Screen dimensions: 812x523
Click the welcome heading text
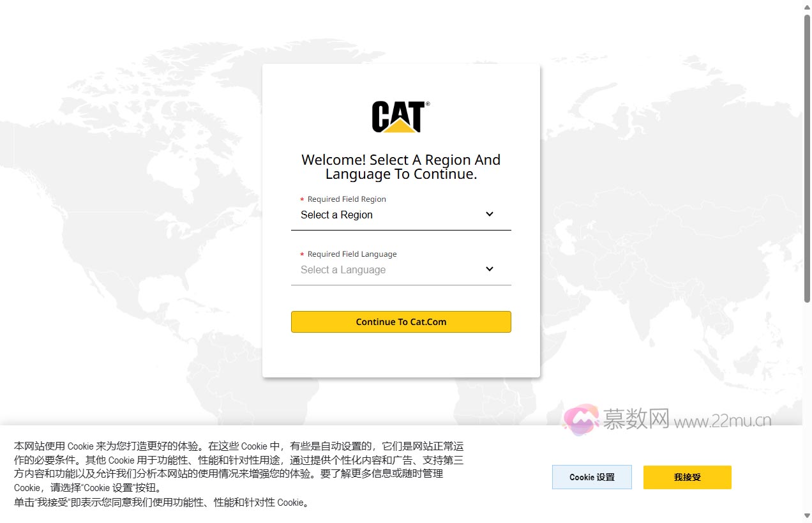(x=401, y=166)
